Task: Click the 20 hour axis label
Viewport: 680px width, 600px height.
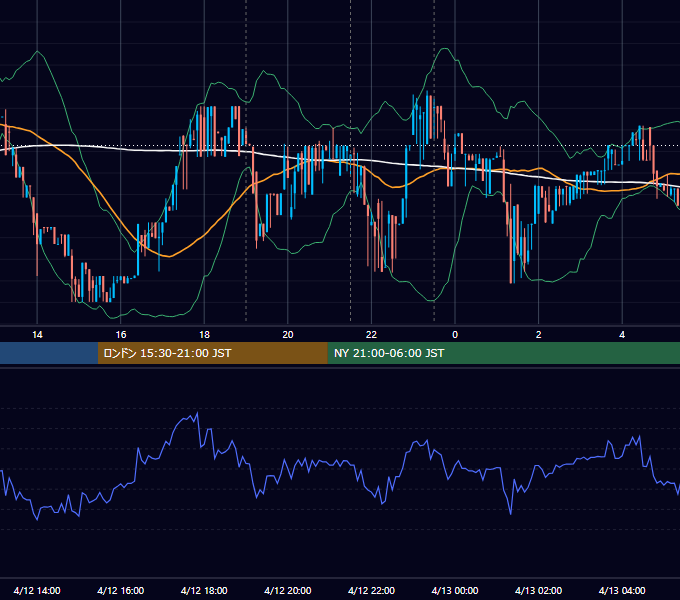Action: [288, 335]
